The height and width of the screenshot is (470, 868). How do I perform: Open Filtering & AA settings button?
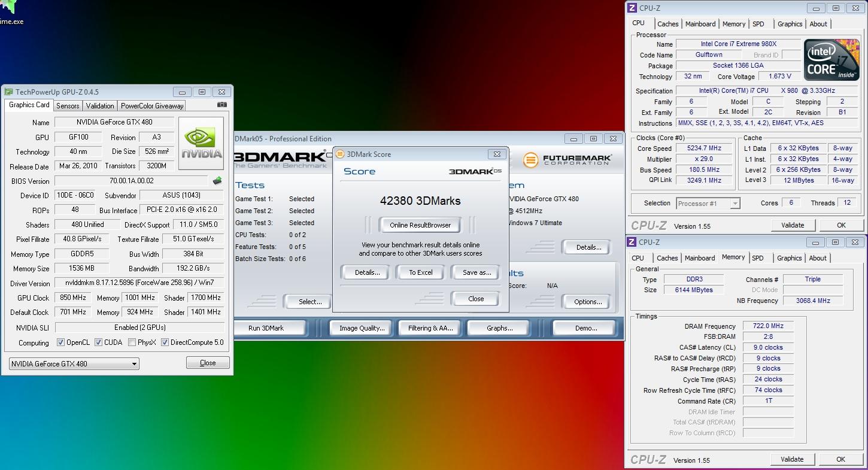coord(431,328)
